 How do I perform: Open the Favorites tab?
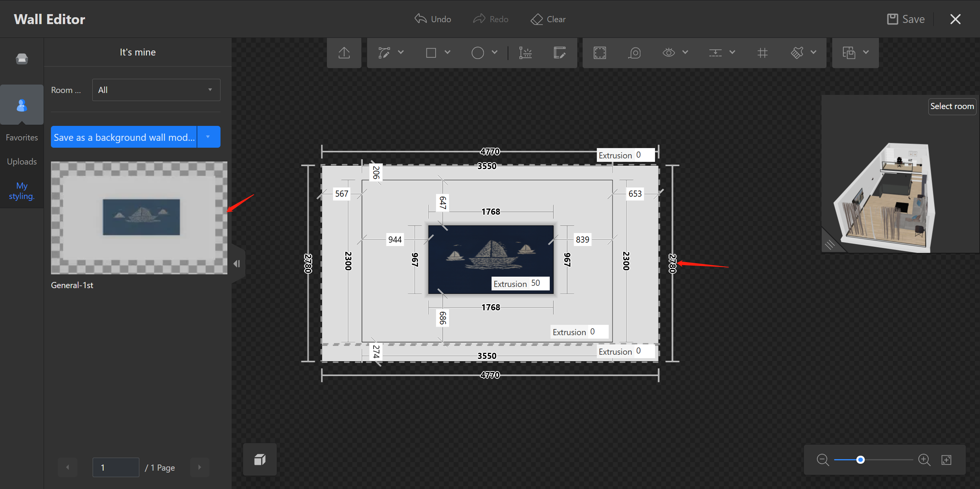22,137
